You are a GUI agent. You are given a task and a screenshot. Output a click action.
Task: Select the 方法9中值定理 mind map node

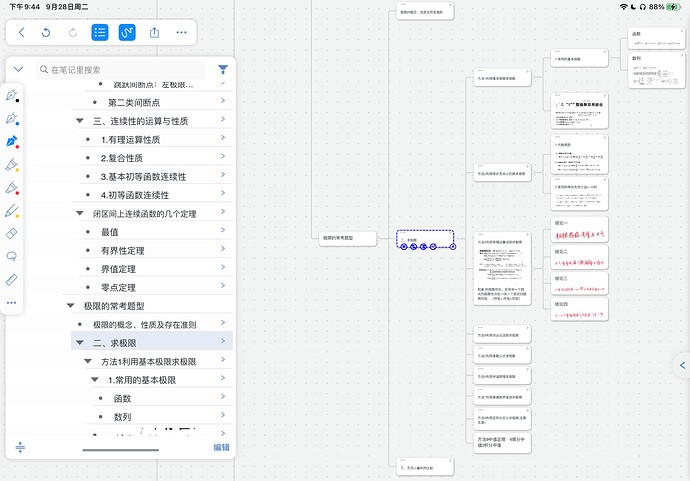pos(502,442)
